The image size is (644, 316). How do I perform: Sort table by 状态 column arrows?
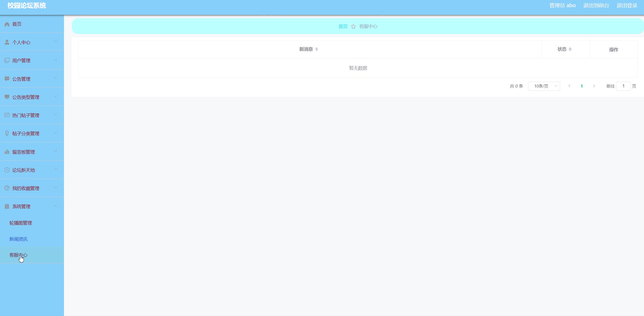[570, 49]
